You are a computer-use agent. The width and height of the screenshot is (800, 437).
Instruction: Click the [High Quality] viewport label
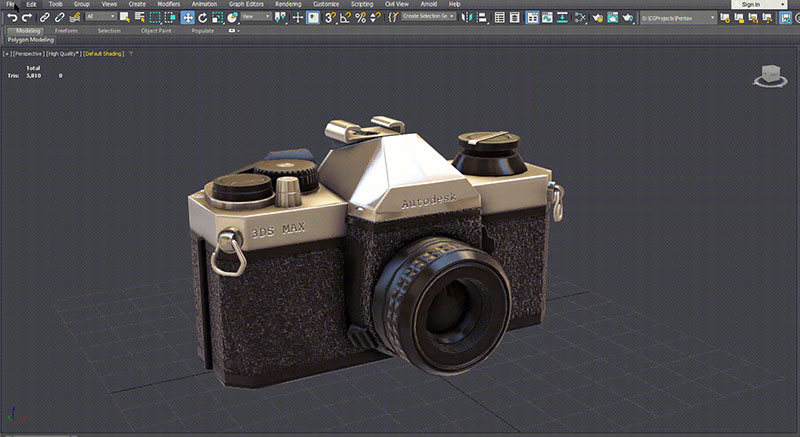[63, 54]
